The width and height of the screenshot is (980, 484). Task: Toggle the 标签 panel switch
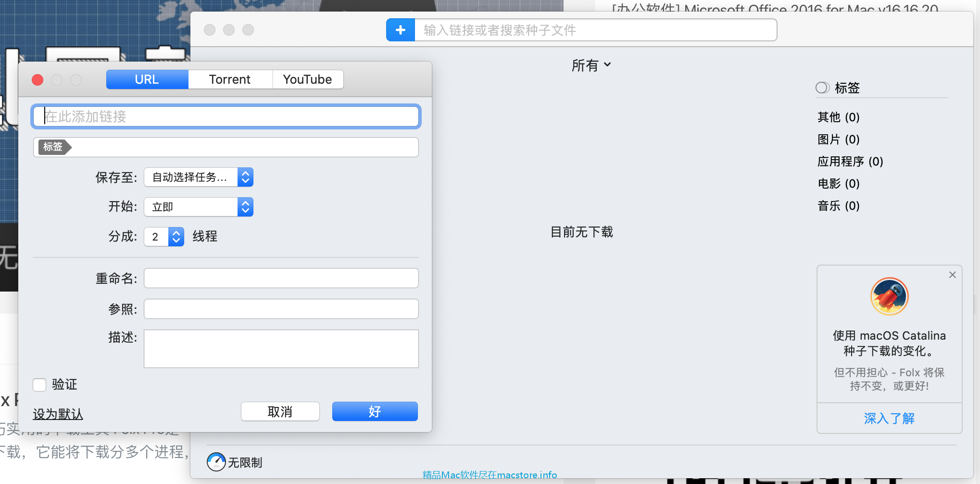822,88
